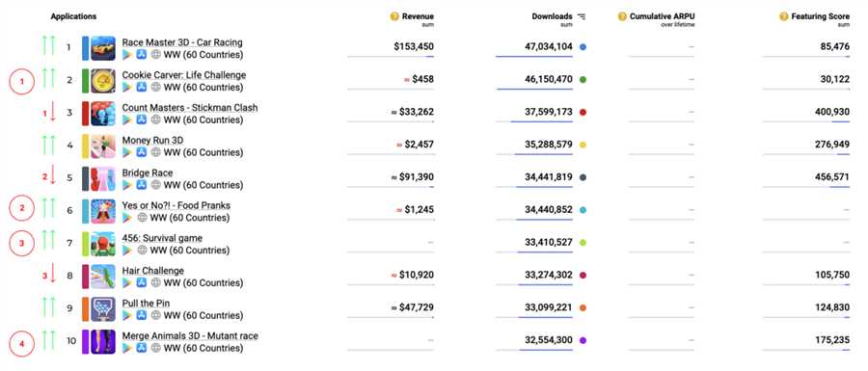Open the Yes or No?! app icon
Viewport: 868px width, 371px height.
tap(103, 211)
